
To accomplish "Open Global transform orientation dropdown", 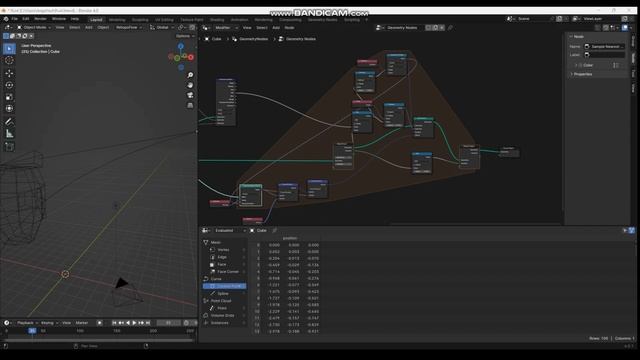I will (x=160, y=27).
